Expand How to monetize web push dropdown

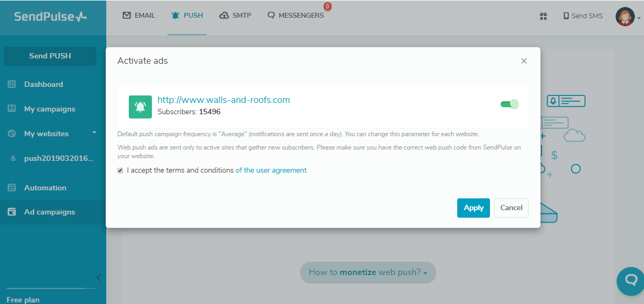368,272
